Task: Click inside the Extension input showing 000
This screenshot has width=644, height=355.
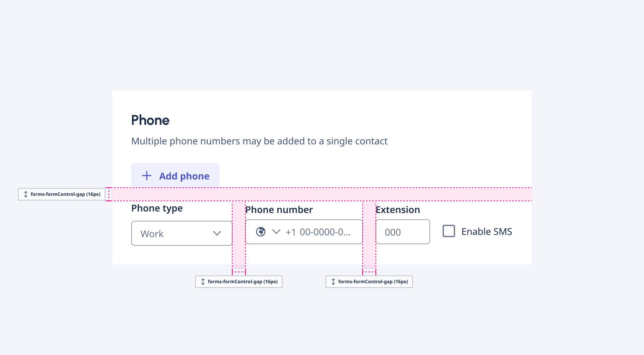Action: [402, 232]
